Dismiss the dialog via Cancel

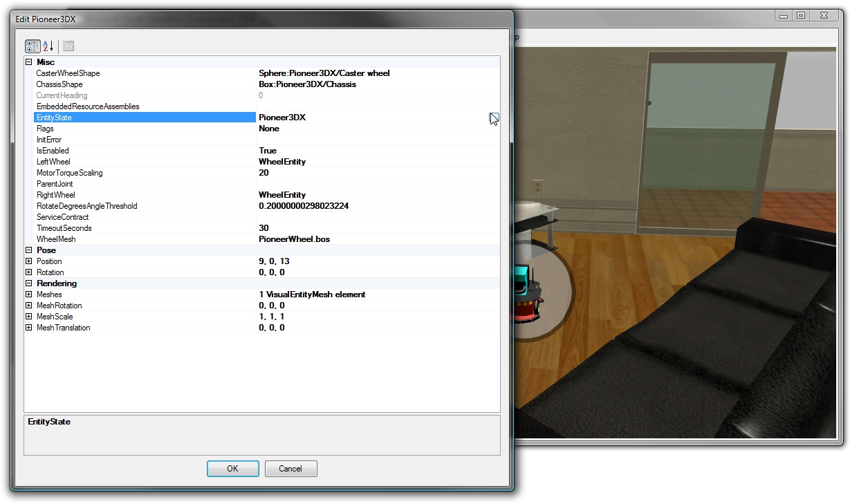point(290,468)
